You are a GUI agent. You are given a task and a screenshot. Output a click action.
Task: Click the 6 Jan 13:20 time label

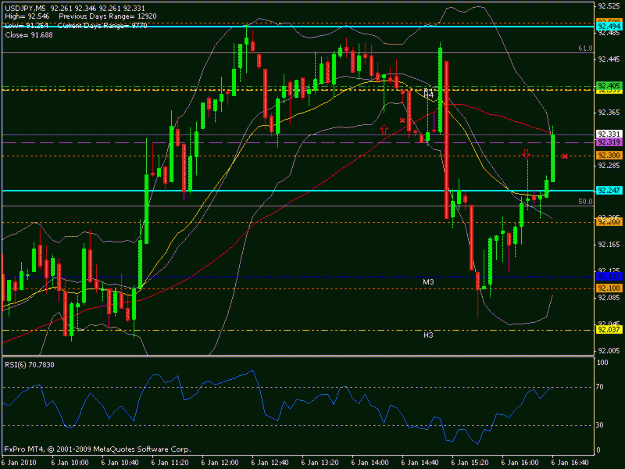(x=320, y=463)
